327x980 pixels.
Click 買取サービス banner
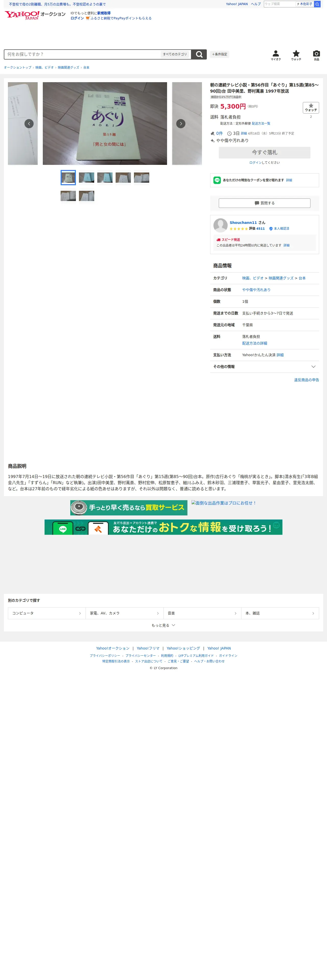129,508
